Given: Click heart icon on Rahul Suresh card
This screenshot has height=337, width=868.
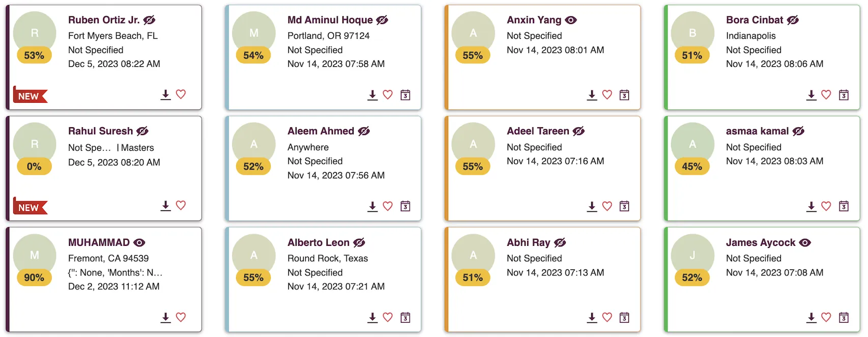Looking at the screenshot, I should [x=181, y=205].
